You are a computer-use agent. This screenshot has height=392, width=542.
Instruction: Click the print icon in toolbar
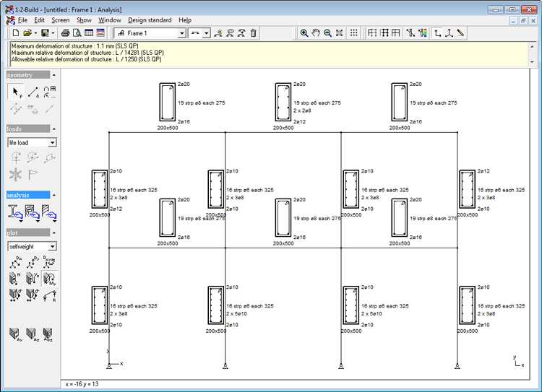pos(65,33)
